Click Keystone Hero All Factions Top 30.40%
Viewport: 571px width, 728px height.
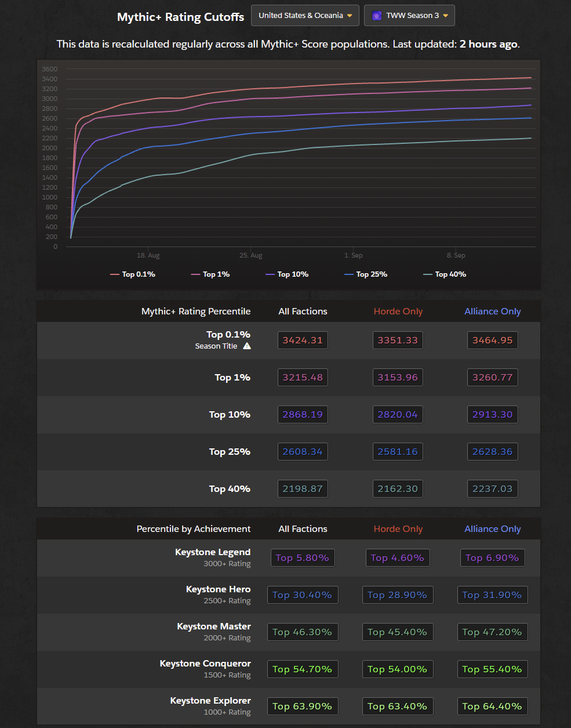pos(303,595)
